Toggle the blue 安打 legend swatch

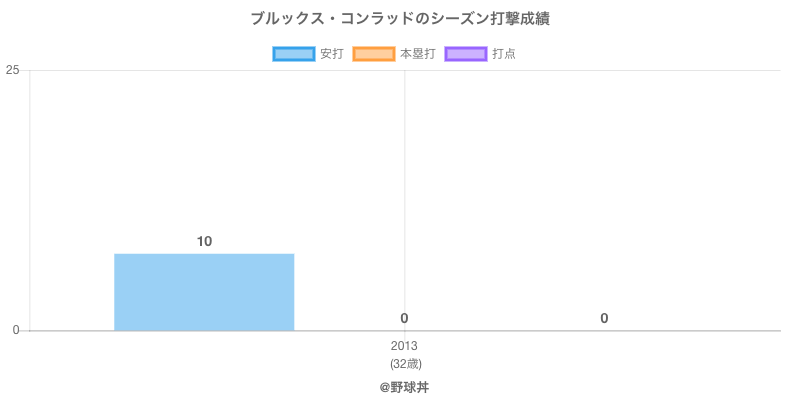(x=293, y=54)
